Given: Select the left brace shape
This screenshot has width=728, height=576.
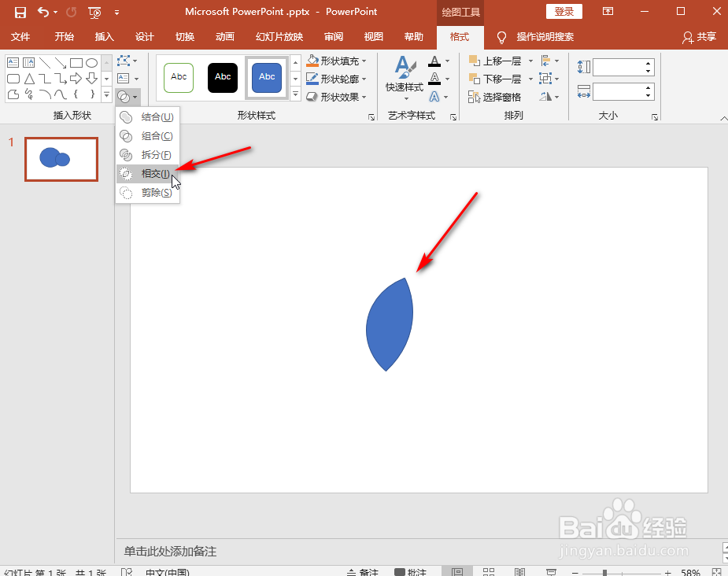Looking at the screenshot, I should [76, 94].
